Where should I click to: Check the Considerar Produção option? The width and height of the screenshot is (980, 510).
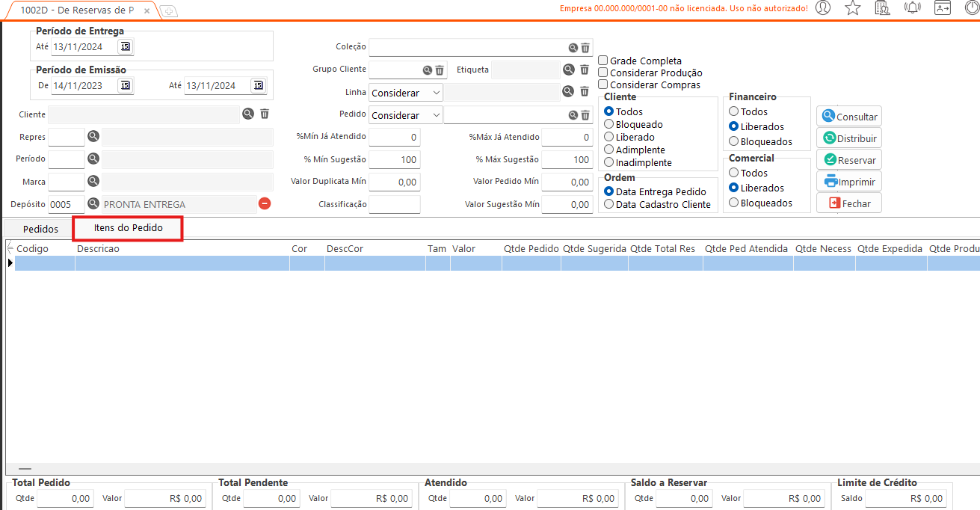tap(603, 73)
